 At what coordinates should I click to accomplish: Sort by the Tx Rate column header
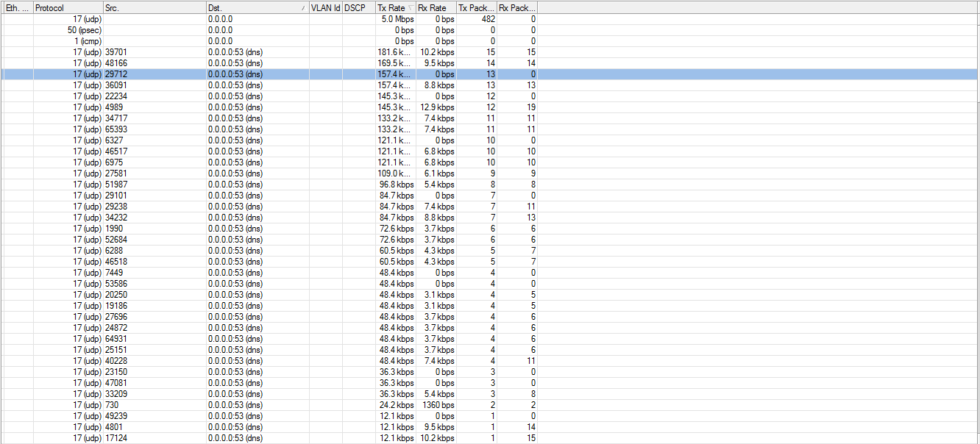(x=395, y=8)
